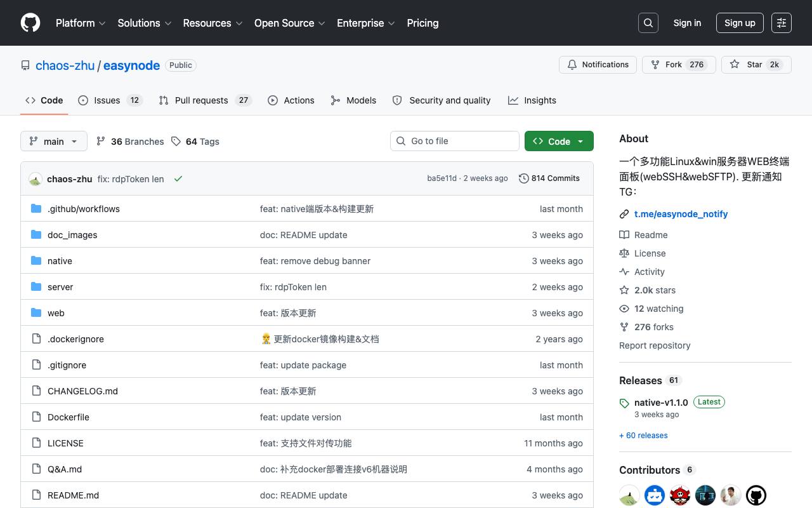Open the Q&A.md file
This screenshot has width=812, height=508.
click(x=65, y=469)
